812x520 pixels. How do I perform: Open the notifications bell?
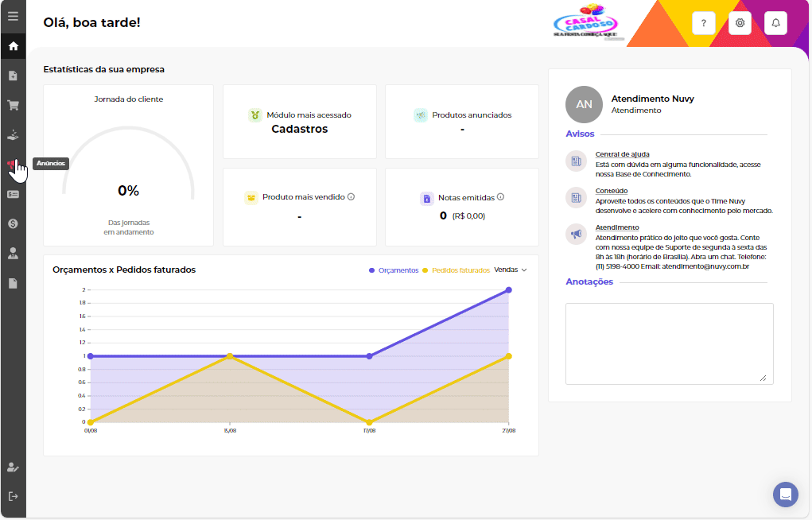775,23
